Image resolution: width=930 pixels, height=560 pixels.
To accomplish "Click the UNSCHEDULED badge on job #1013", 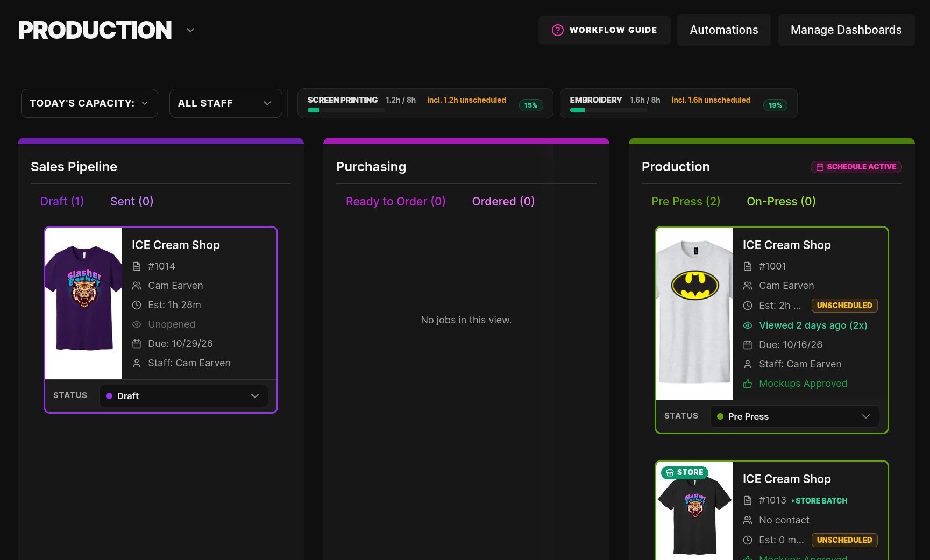I will (844, 540).
